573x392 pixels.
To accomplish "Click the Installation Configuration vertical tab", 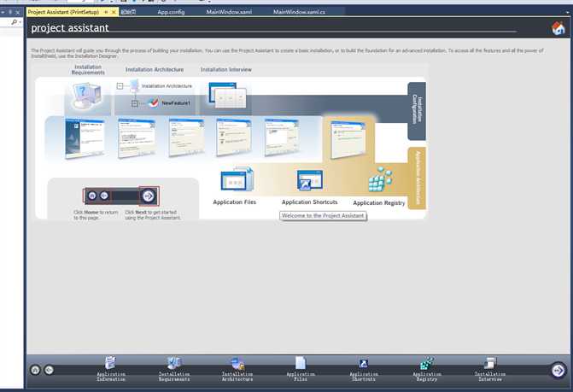I will [x=417, y=111].
